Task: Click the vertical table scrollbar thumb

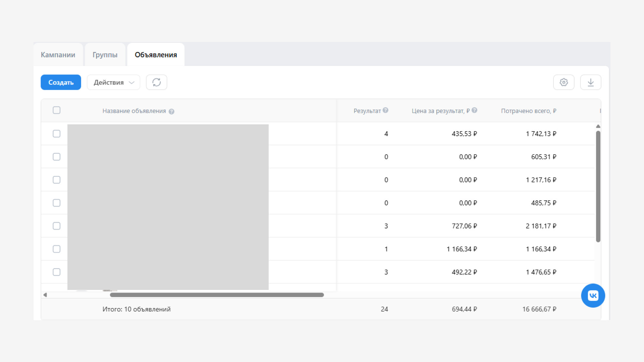Action: pyautogui.click(x=598, y=186)
